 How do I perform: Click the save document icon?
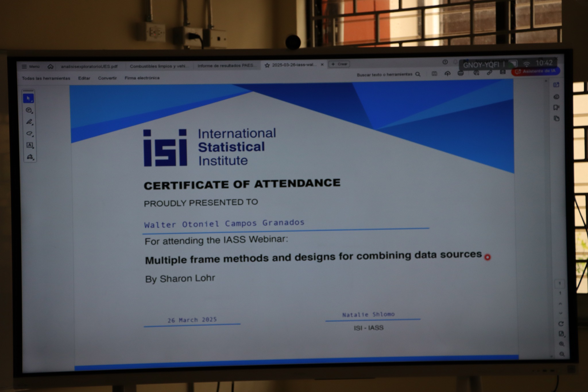click(x=434, y=74)
